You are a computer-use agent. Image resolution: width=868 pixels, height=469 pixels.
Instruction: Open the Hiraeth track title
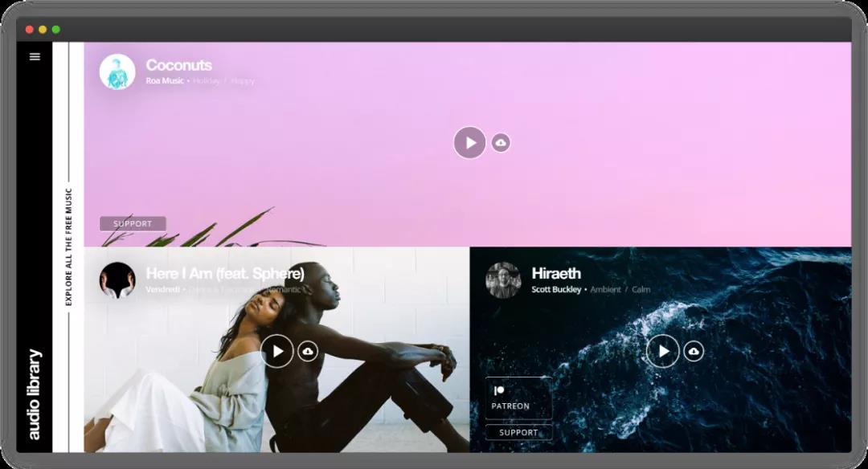click(556, 273)
